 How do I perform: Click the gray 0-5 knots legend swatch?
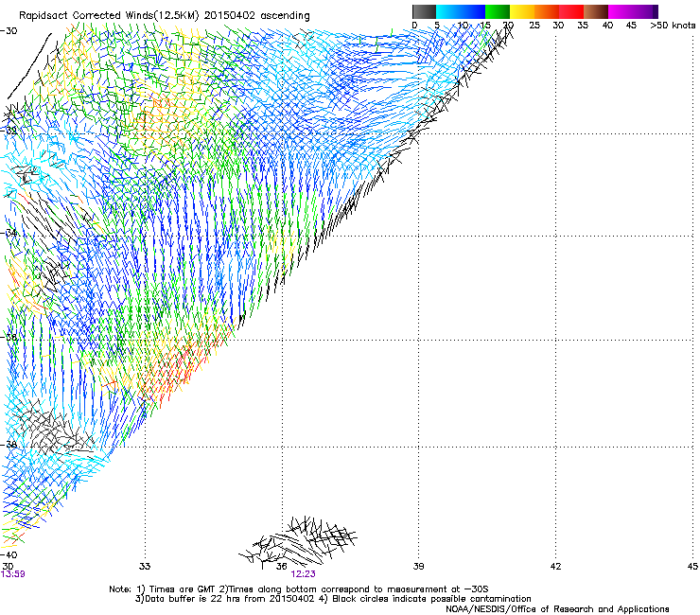click(424, 11)
